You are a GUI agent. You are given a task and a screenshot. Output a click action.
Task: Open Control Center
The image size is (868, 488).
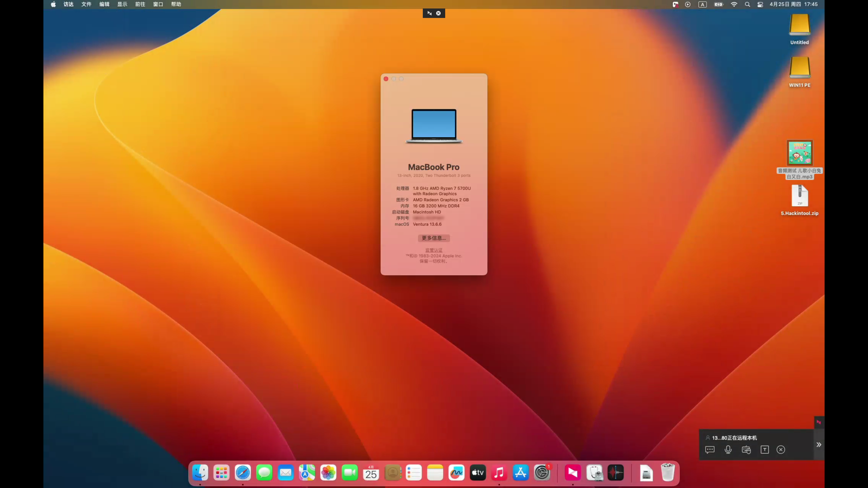760,4
